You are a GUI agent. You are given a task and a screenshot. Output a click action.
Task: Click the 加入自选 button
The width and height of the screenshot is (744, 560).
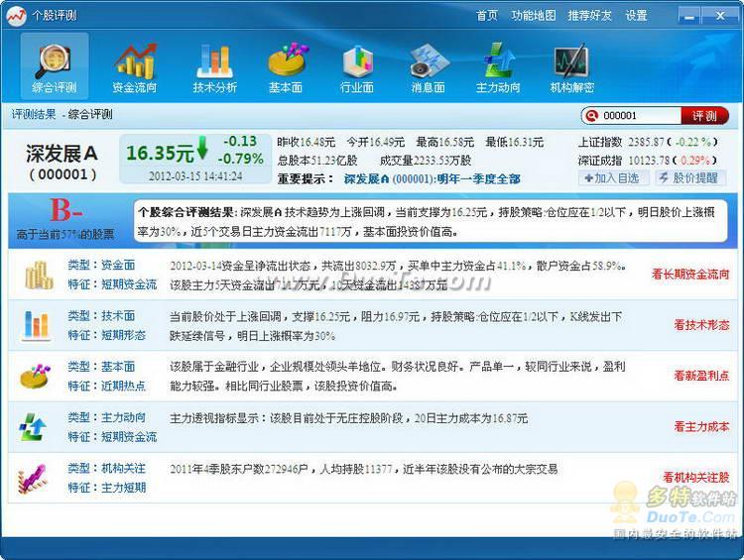[612, 178]
